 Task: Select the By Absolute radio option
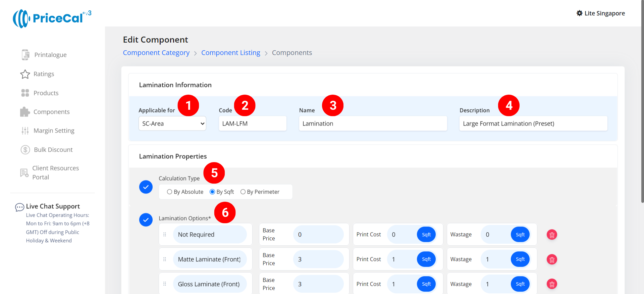coord(170,192)
